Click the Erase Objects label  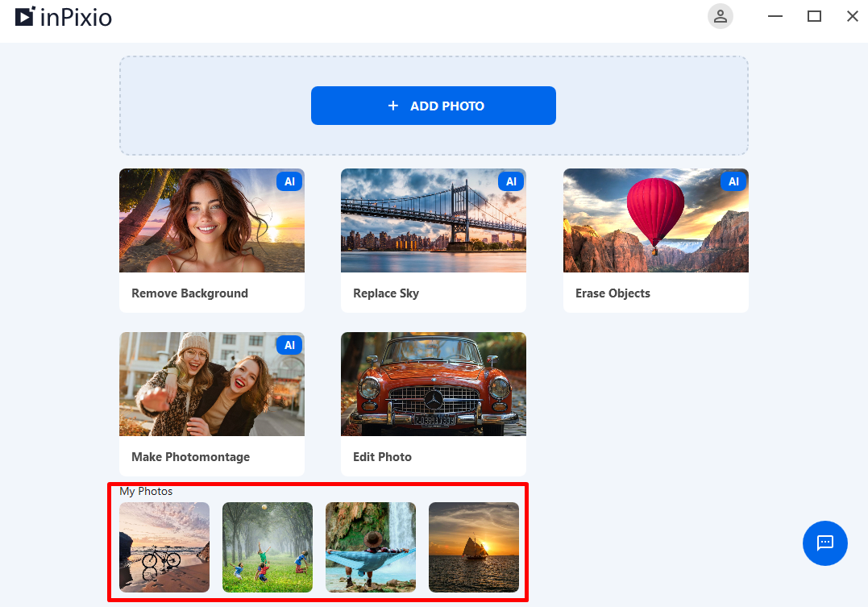[613, 293]
